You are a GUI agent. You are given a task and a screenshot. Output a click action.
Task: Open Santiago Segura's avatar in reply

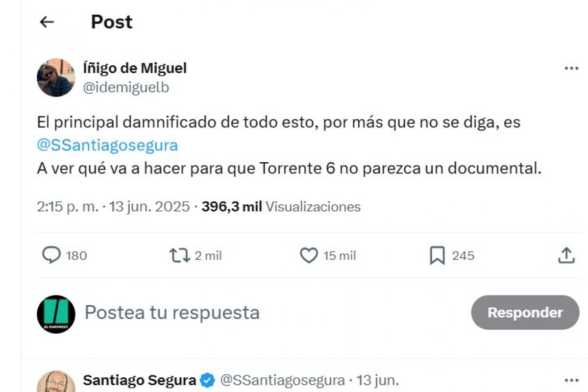[x=56, y=382]
